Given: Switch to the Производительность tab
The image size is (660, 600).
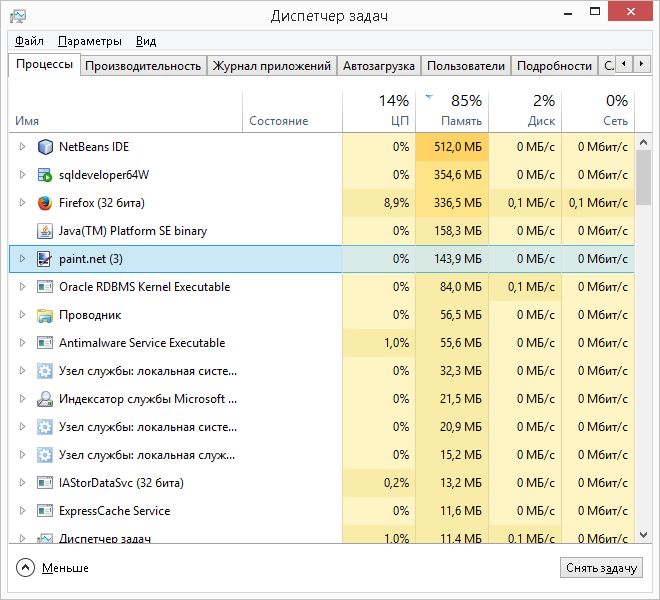Looking at the screenshot, I should [143, 66].
